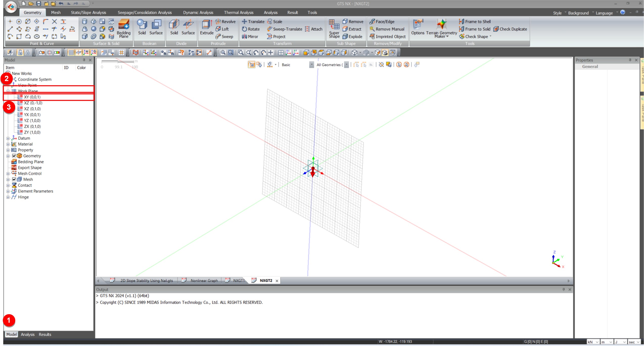Toggle the Geometry checkbox in model tree
Screen dimensions: 644x346
coord(14,156)
